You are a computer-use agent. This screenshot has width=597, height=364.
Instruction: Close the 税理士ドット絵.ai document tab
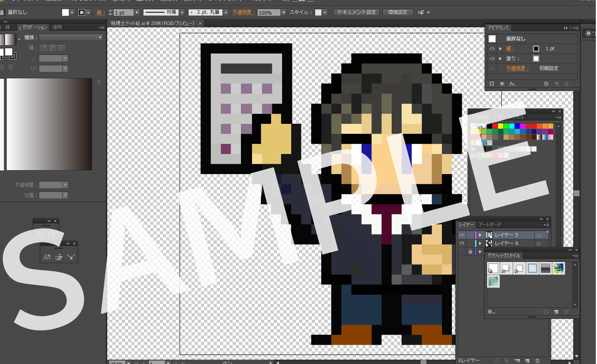(200, 23)
